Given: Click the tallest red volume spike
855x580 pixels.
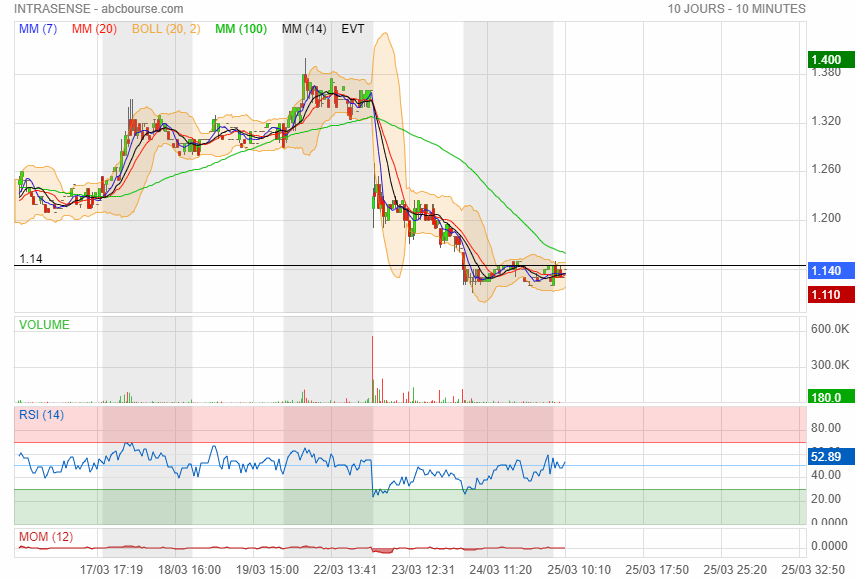Looking at the screenshot, I should [372, 369].
